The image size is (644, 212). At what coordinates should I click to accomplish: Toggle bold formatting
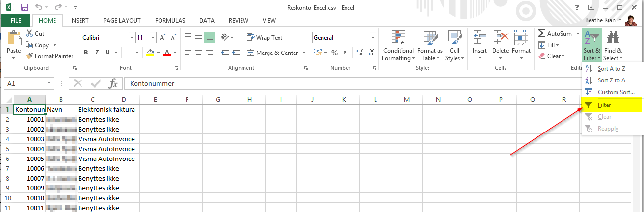click(86, 53)
